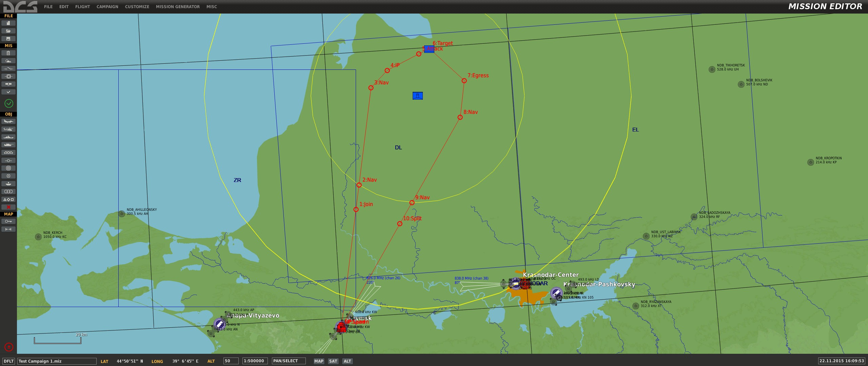Screen dimensions: 868x366
Task: Open the shapes drawing tool
Action: pyautogui.click(x=8, y=199)
